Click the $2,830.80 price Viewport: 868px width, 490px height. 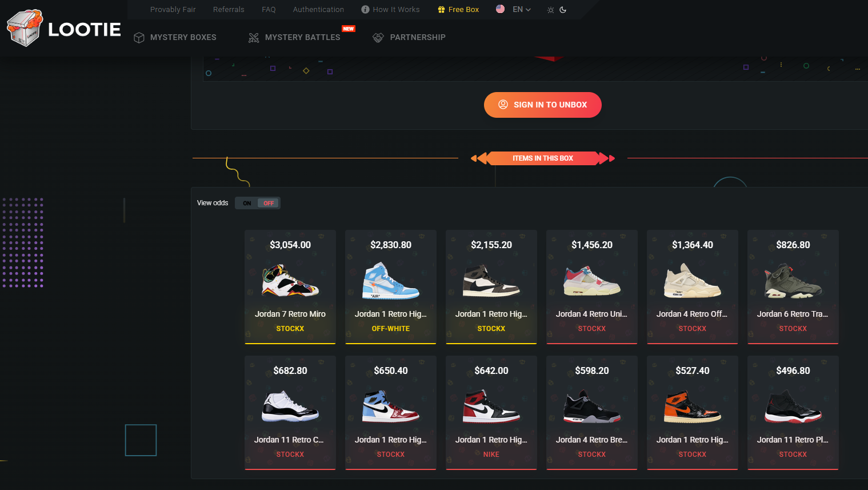(x=391, y=245)
